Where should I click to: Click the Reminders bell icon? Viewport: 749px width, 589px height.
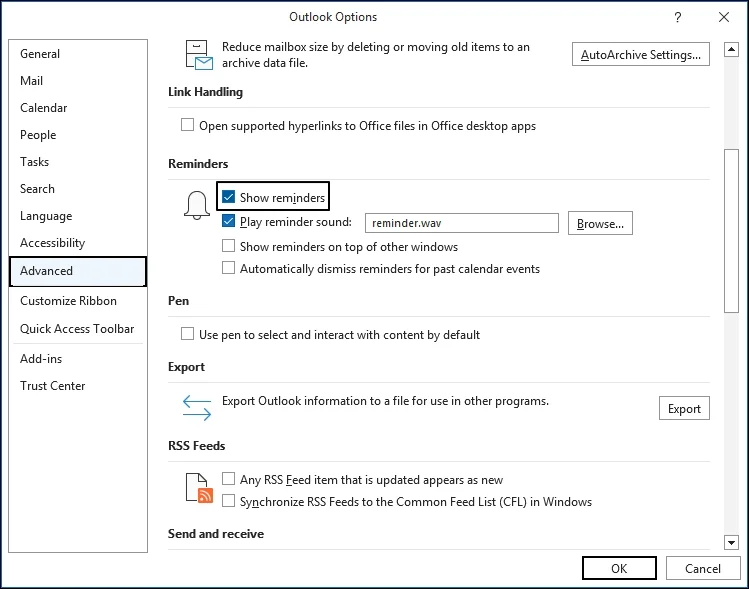[x=197, y=205]
